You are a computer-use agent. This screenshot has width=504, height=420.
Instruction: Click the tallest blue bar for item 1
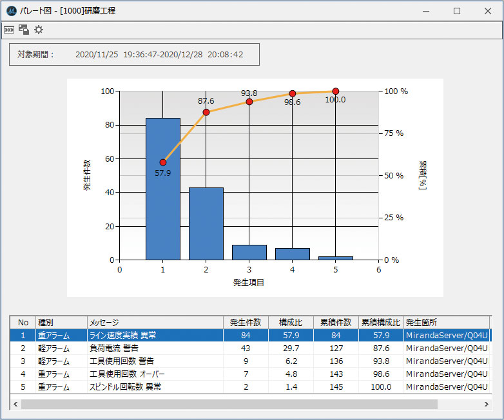click(x=162, y=206)
